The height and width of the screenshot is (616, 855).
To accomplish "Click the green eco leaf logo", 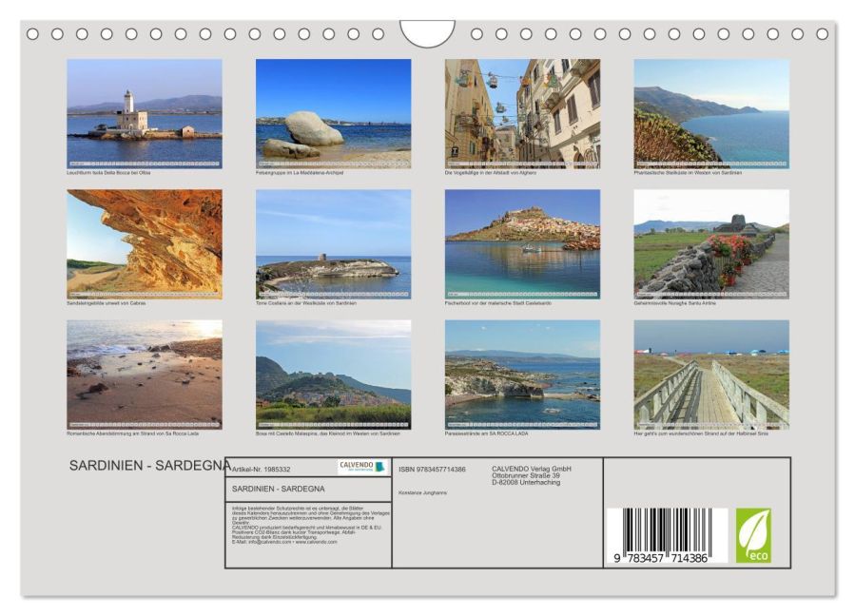I will [x=753, y=536].
